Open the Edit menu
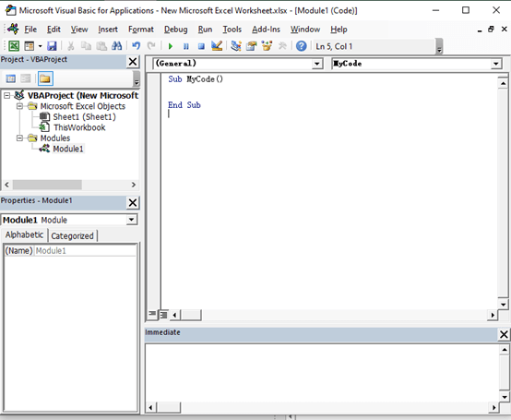511x420 pixels. pos(53,30)
